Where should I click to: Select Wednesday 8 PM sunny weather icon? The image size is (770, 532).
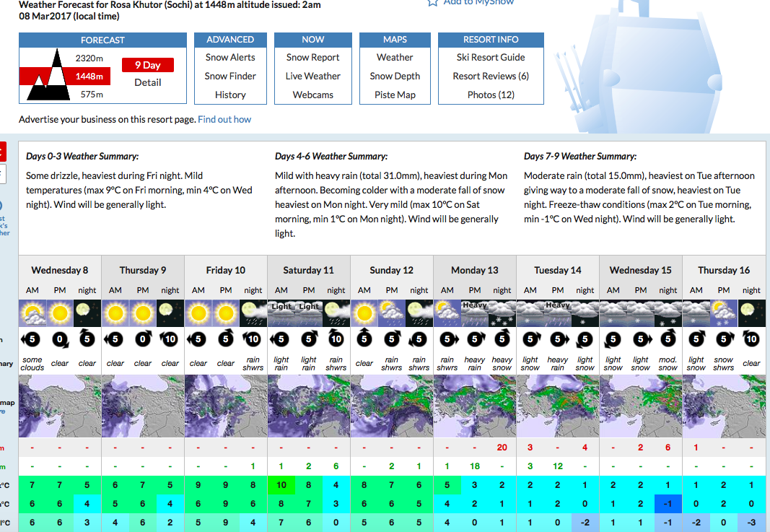[x=60, y=313]
